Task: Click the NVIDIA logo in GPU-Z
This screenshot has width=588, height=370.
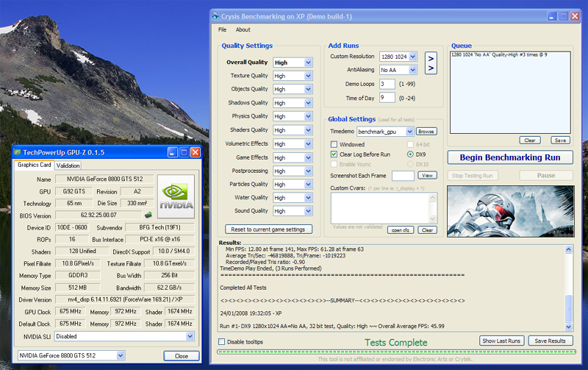Action: [x=176, y=196]
